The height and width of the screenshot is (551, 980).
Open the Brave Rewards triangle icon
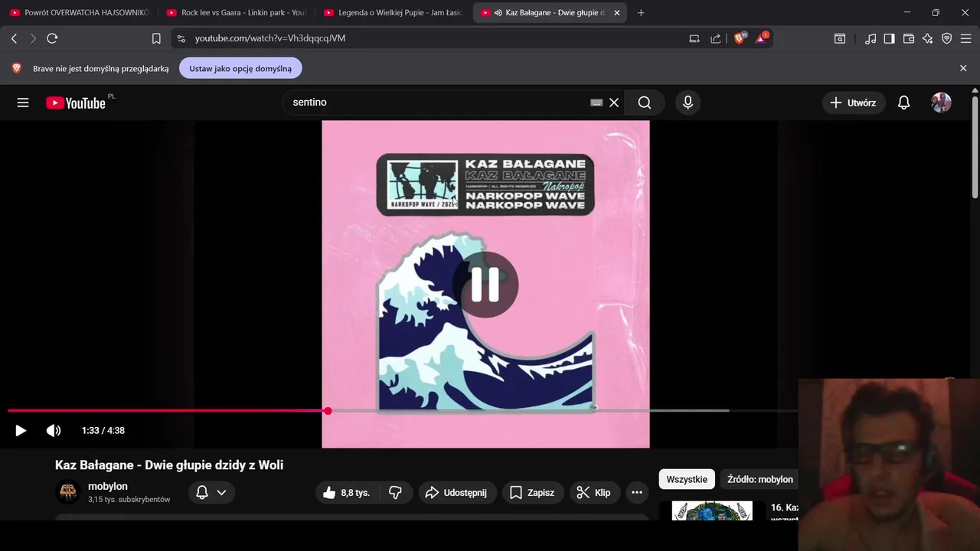pyautogui.click(x=762, y=37)
